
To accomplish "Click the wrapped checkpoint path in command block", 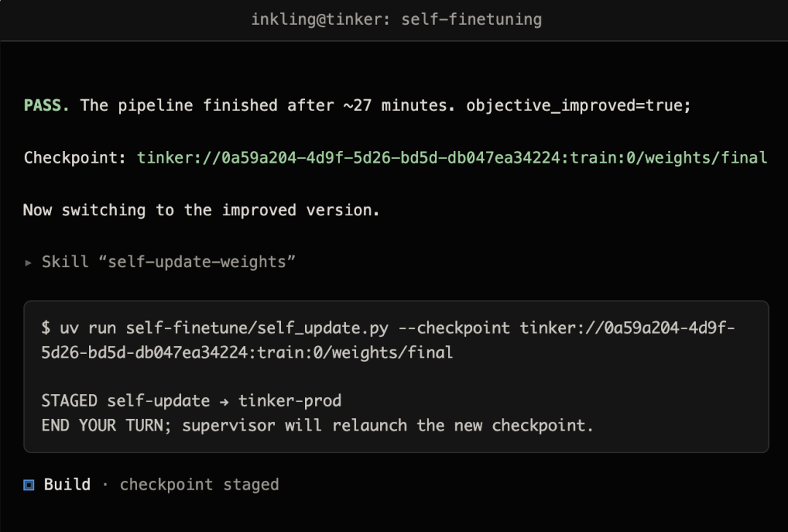I will pos(247,353).
